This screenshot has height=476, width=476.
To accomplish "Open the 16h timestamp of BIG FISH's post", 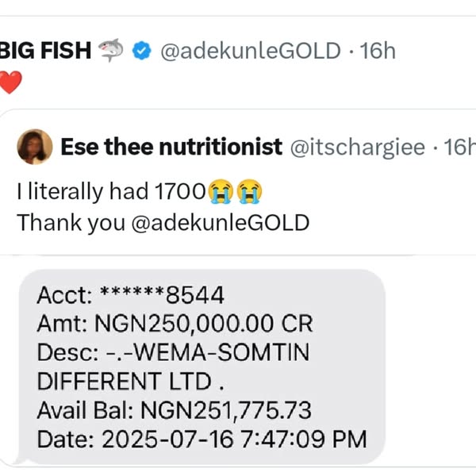I will (378, 52).
